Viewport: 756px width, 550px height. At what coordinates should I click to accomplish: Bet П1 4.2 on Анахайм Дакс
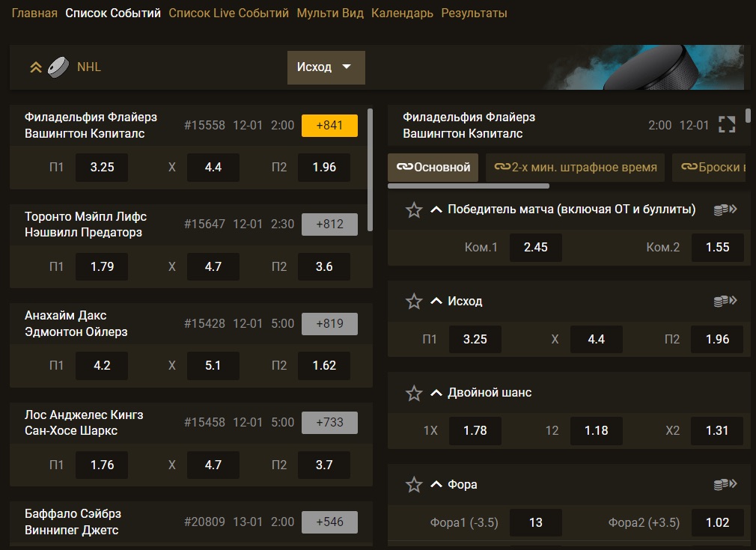click(102, 365)
